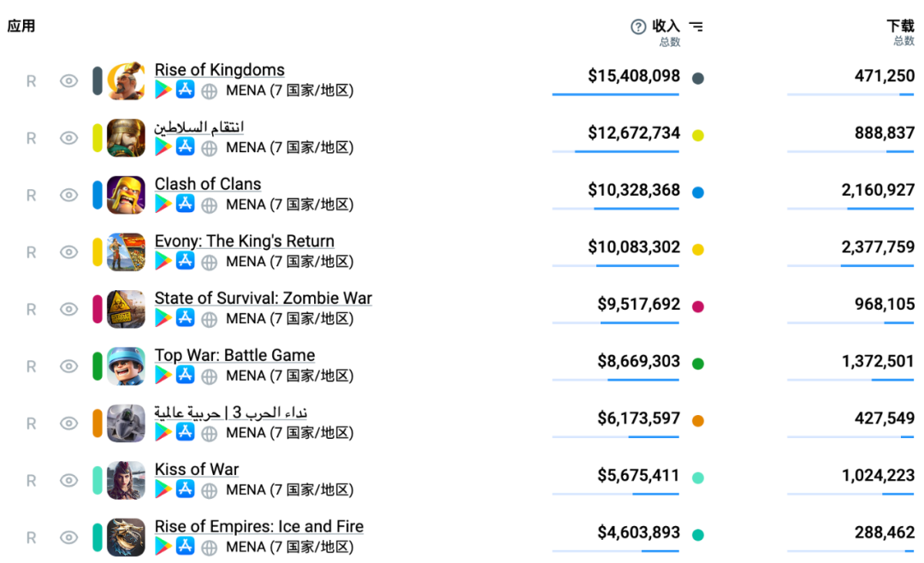
Task: Click the Google Play icon for Rise of Kingdoms
Action: (163, 91)
